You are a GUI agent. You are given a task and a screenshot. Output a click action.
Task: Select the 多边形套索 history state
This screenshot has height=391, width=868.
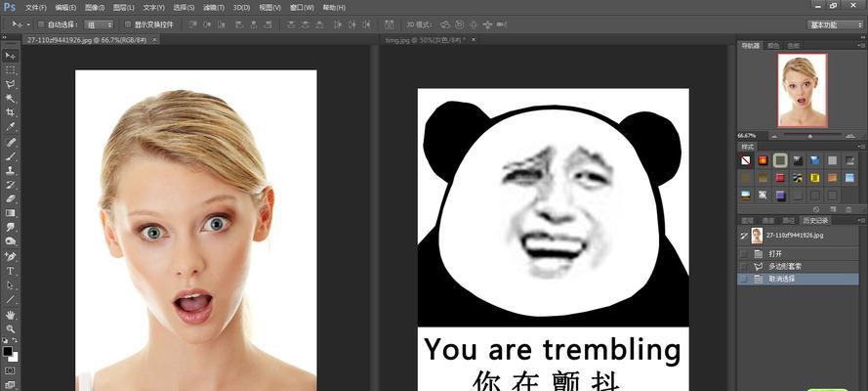pos(799,267)
